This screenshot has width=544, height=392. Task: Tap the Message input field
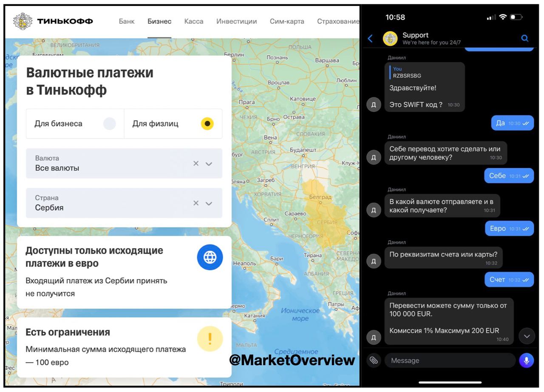(x=450, y=361)
